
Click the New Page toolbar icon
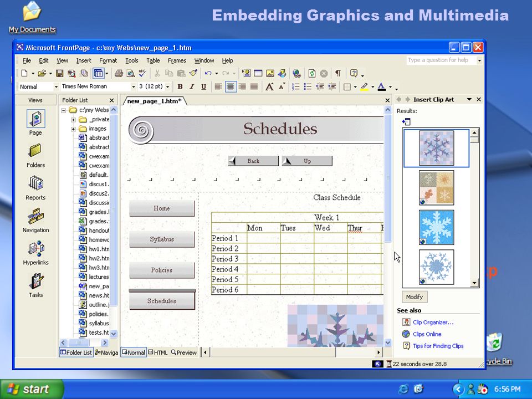click(x=24, y=73)
